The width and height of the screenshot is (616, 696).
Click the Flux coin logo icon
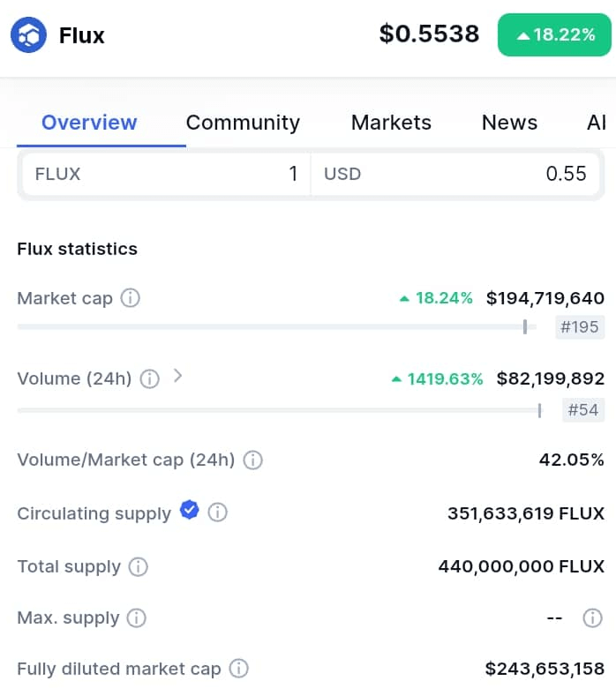point(28,35)
